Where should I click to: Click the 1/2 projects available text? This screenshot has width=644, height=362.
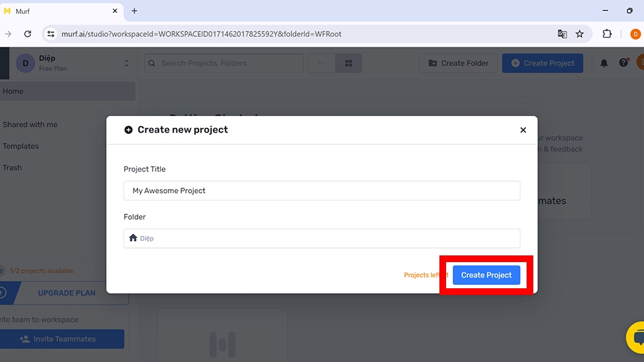(x=42, y=271)
